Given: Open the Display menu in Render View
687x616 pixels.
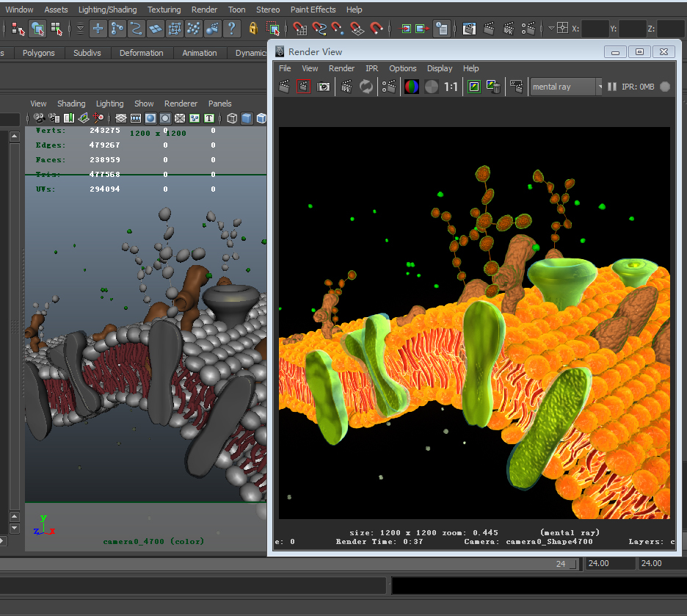Looking at the screenshot, I should pyautogui.click(x=440, y=68).
